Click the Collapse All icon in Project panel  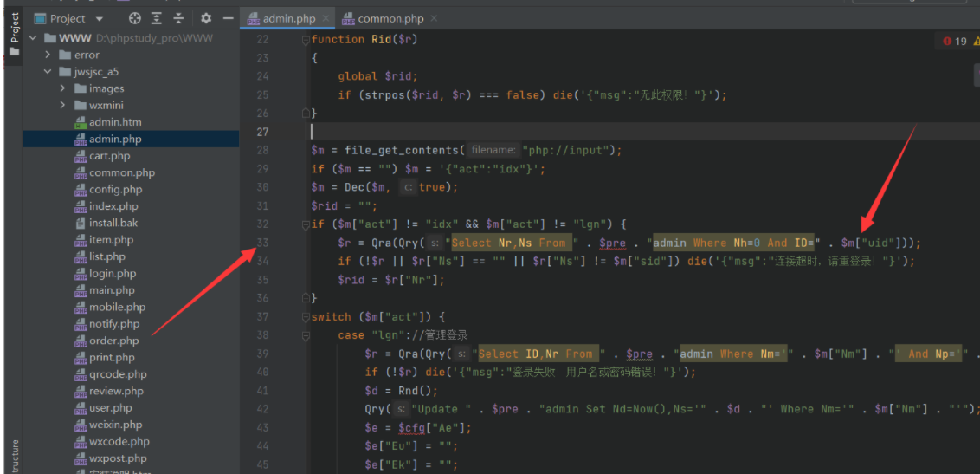pos(179,18)
